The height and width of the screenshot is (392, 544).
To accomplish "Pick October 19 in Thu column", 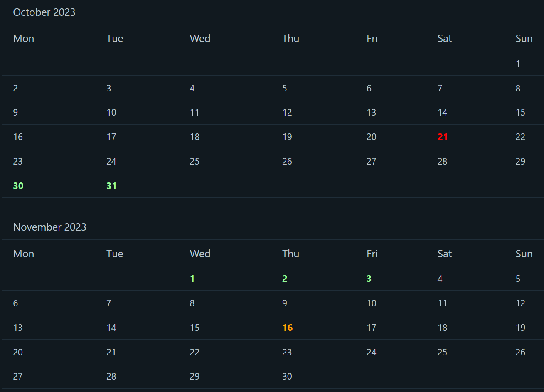I will (x=287, y=137).
